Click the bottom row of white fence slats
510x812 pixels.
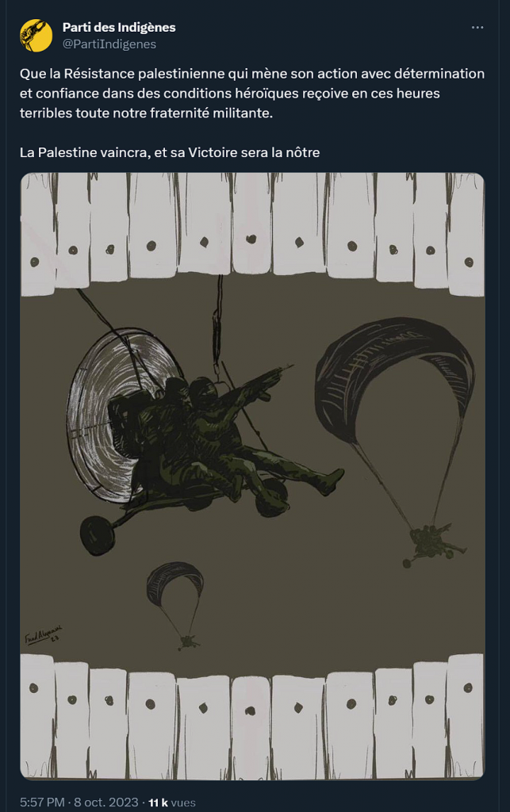(x=253, y=717)
